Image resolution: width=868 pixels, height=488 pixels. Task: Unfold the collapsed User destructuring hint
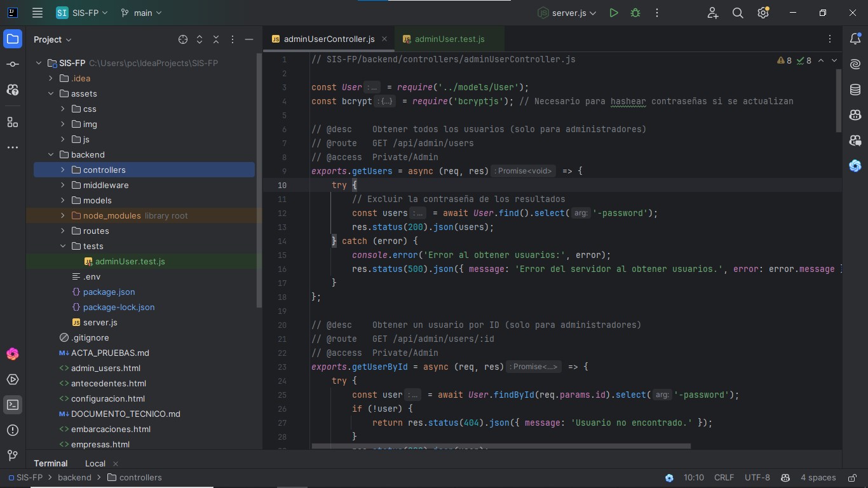(372, 87)
